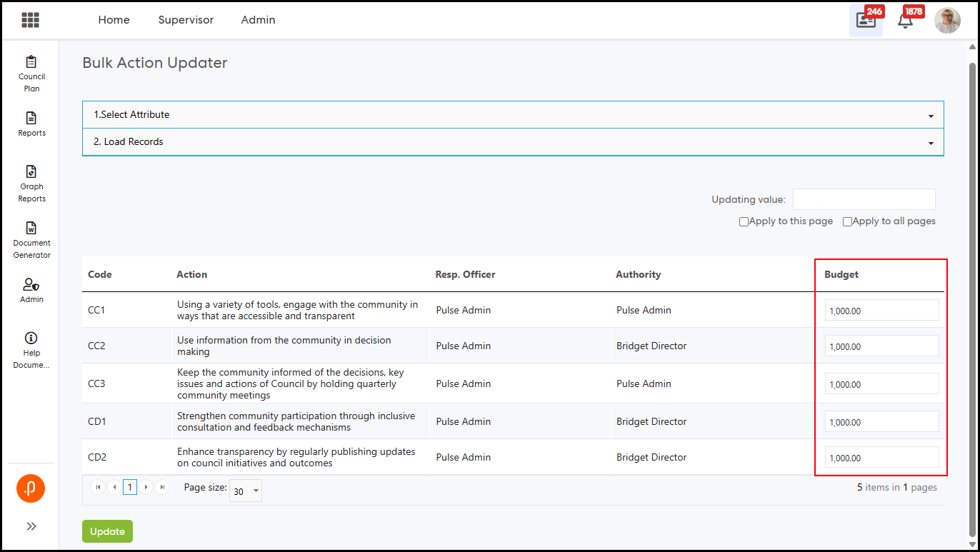Click the Updating value input field
Screen dimensions: 980x552
[864, 200]
